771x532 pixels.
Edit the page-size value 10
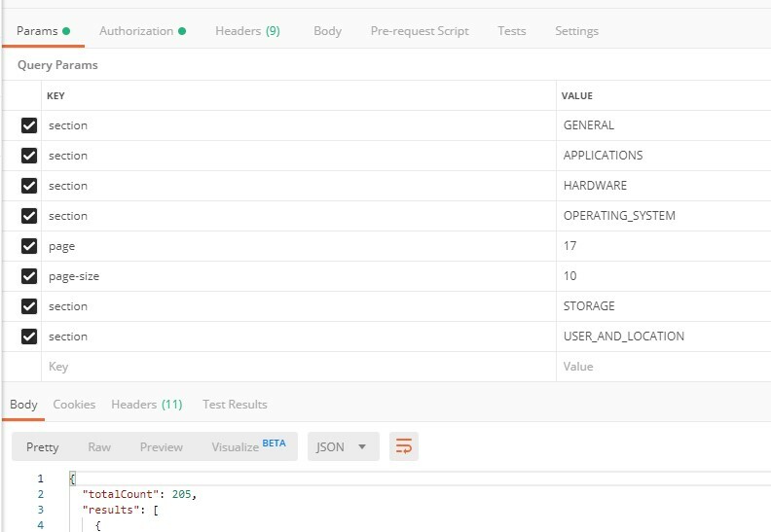(663, 276)
